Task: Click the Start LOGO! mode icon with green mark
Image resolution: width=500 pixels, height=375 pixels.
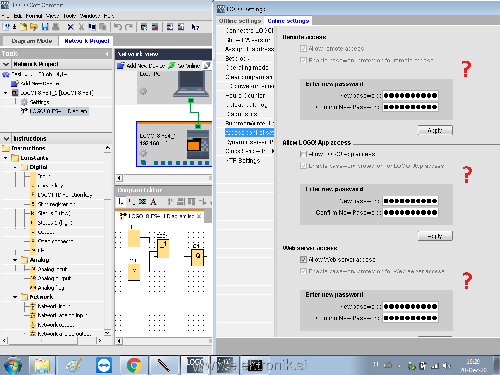Action: click(x=144, y=27)
